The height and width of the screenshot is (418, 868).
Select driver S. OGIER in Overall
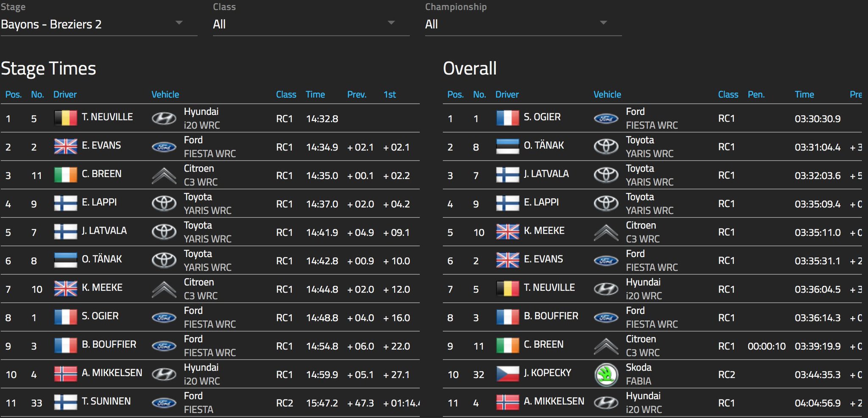click(x=542, y=117)
